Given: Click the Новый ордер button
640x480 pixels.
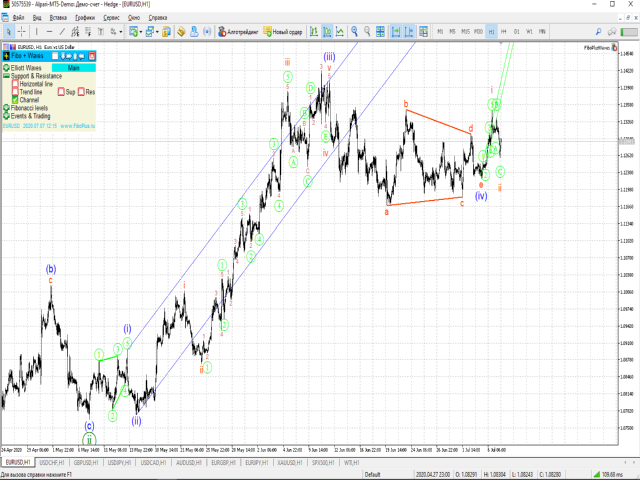Looking at the screenshot, I should tap(283, 32).
